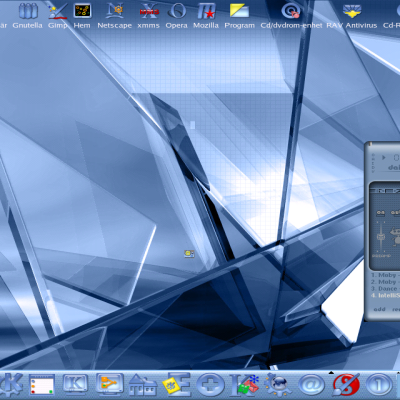Launch Netscape from the desktop shortcut
The image size is (400, 400).
click(115, 15)
